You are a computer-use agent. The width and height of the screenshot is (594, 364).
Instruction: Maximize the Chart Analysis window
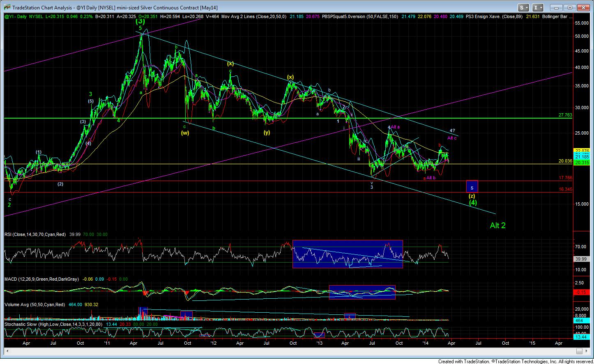tap(569, 7)
